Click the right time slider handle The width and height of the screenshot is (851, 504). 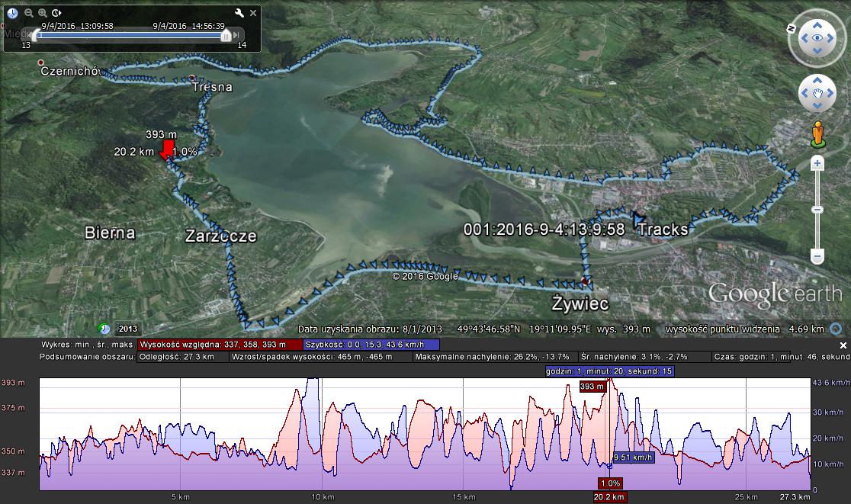click(x=225, y=35)
